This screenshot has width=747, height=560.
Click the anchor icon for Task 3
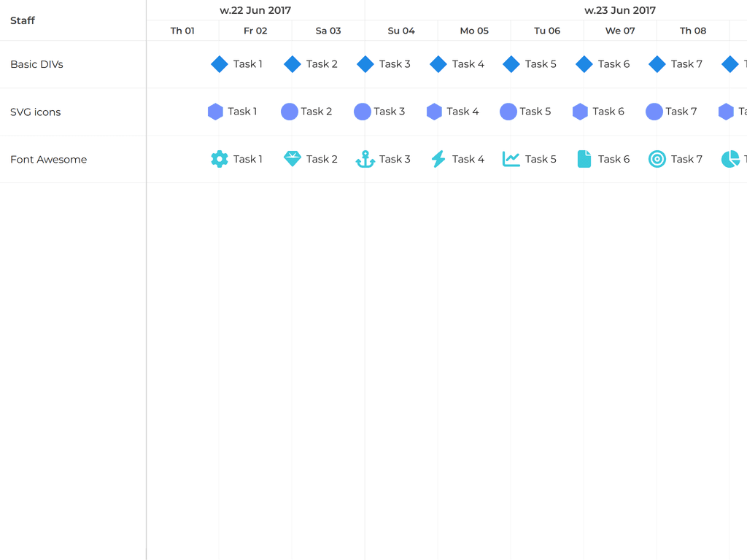pyautogui.click(x=365, y=159)
